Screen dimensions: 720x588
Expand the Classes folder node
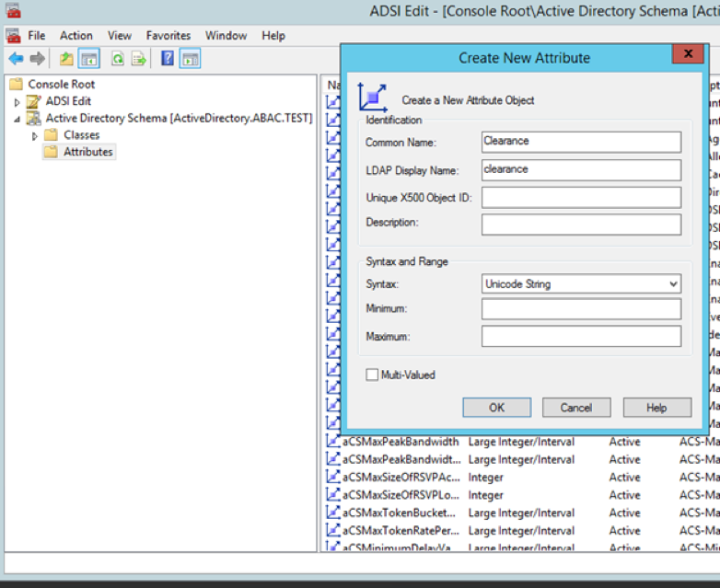(x=34, y=136)
